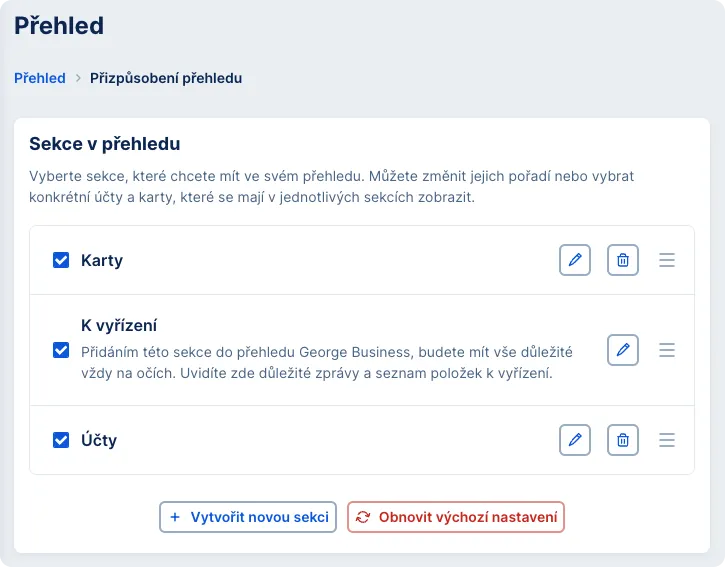Open the edit pencil for Účty section

click(575, 440)
